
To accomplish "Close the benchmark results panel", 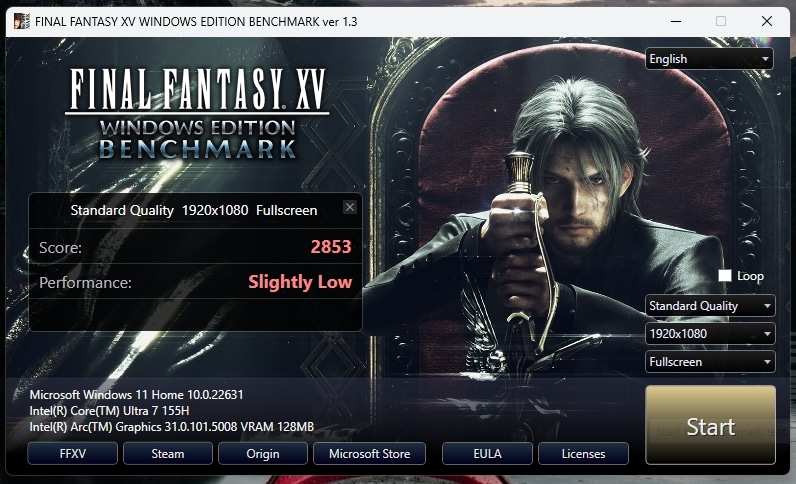I will click(350, 207).
